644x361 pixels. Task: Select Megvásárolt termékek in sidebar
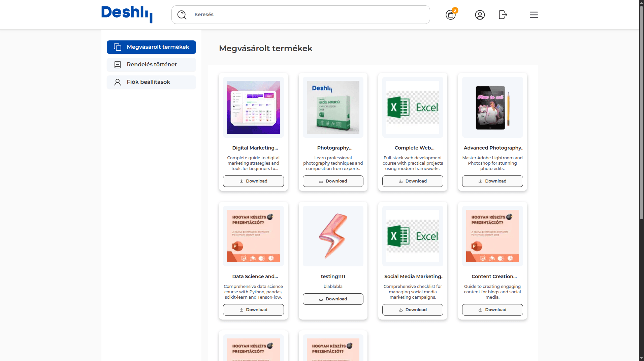[151, 47]
